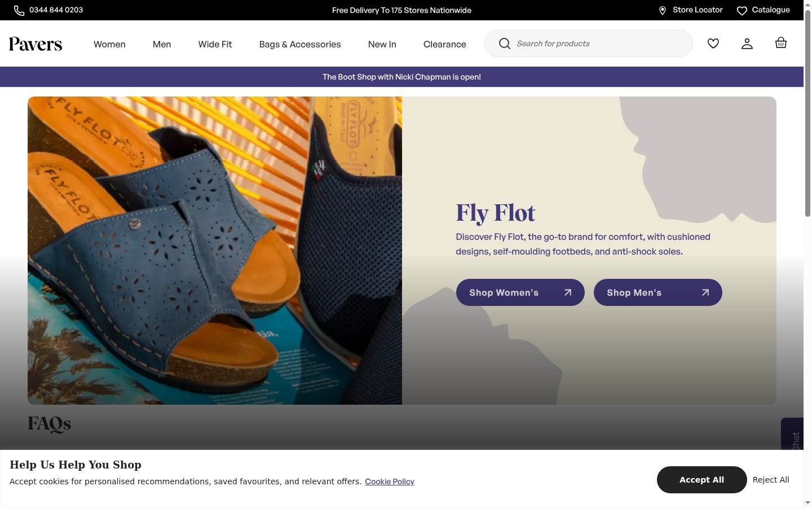Image resolution: width=812 pixels, height=508 pixels.
Task: Open the Catalogue link
Action: tap(771, 10)
